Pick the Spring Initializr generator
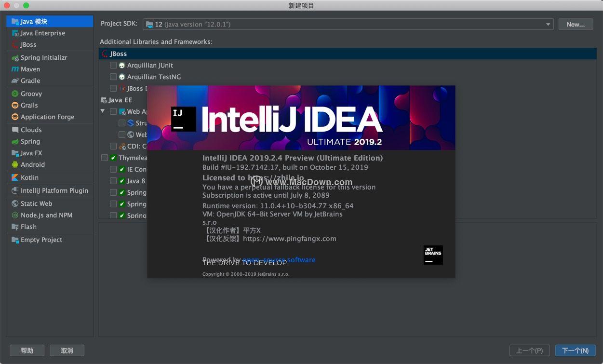 pyautogui.click(x=50, y=57)
